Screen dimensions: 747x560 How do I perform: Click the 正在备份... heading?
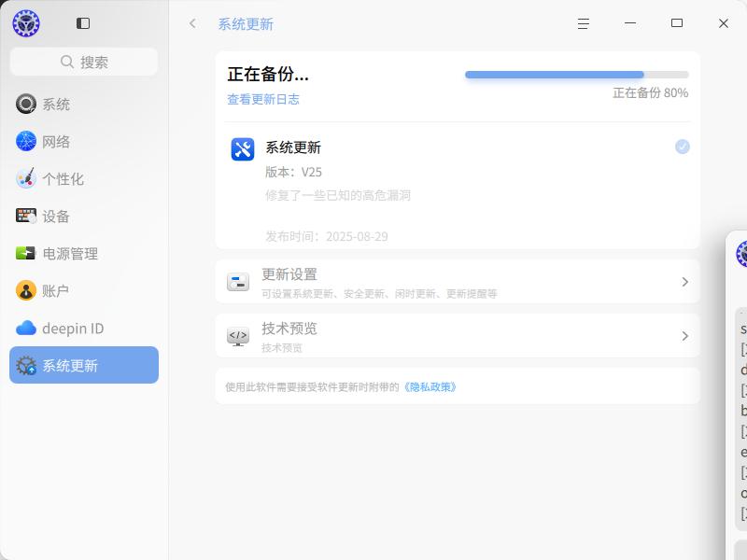pos(268,75)
